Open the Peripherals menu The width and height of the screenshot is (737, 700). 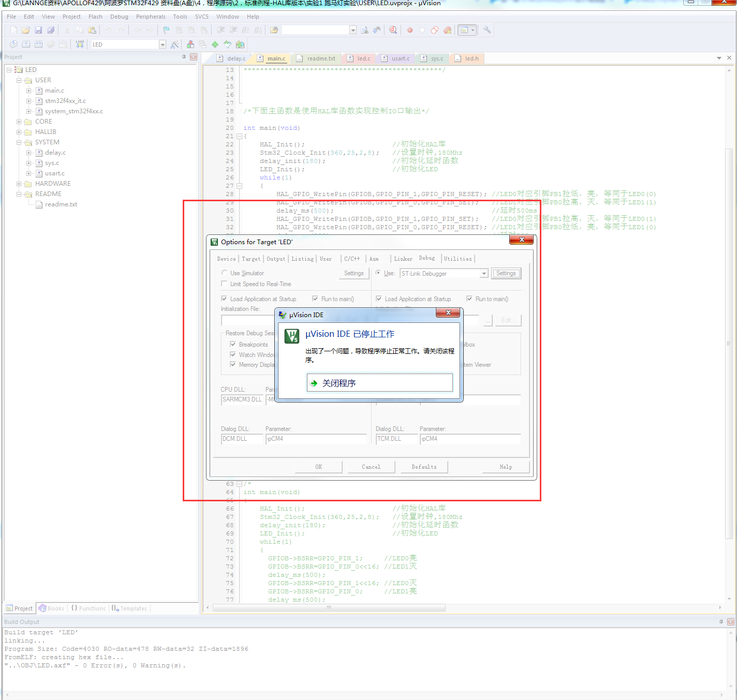tap(151, 17)
